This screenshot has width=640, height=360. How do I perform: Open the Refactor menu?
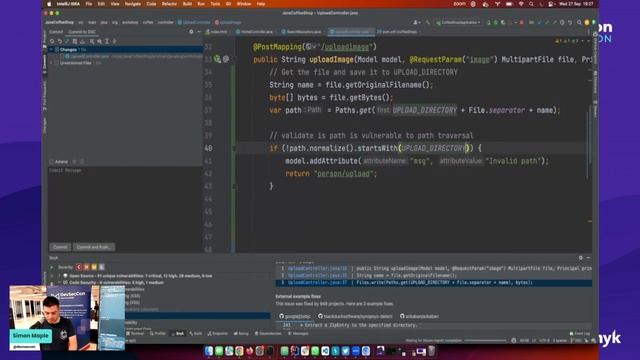(x=169, y=4)
